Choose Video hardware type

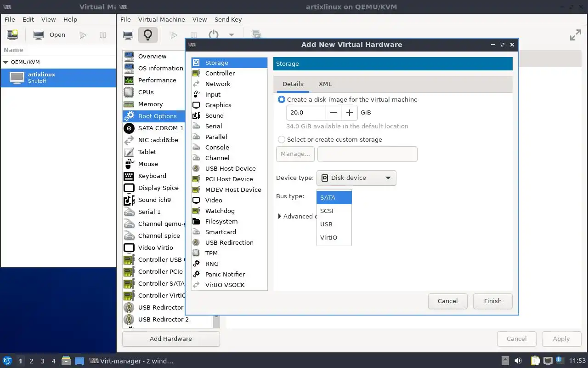click(x=229, y=200)
